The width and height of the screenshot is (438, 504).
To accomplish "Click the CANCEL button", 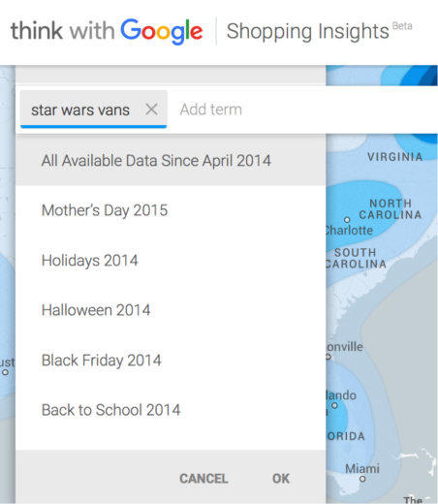I will click(x=203, y=479).
